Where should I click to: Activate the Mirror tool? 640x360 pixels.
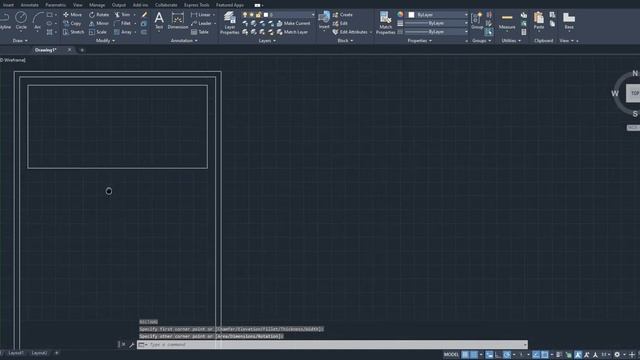click(99, 23)
